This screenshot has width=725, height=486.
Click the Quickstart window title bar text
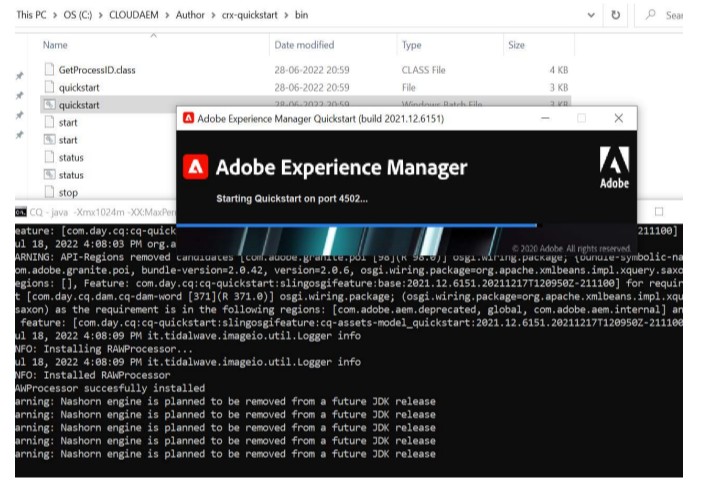click(x=320, y=118)
